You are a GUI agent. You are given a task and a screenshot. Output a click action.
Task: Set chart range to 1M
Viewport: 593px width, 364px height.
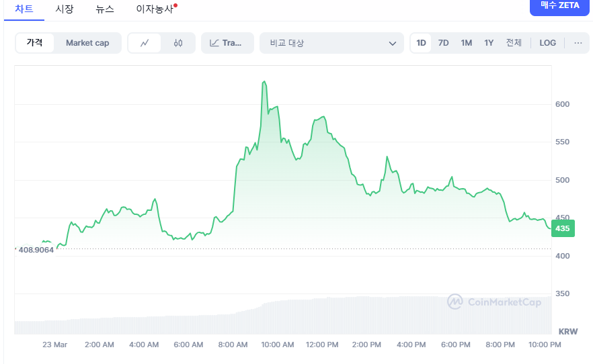tap(467, 43)
